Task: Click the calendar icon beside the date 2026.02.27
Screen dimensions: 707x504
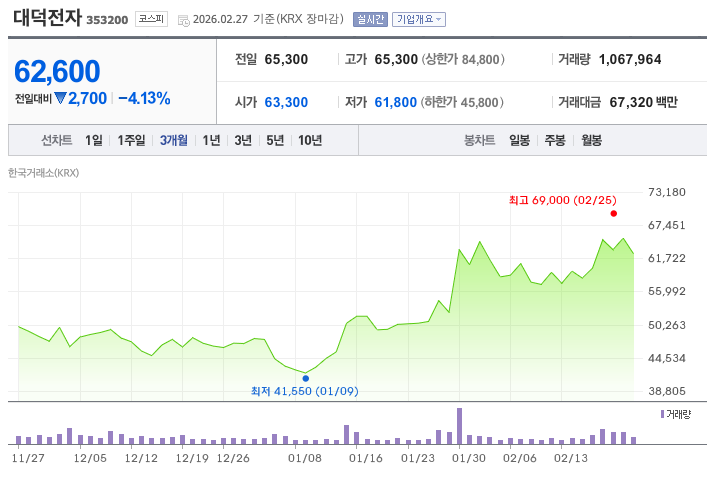Action: point(184,20)
